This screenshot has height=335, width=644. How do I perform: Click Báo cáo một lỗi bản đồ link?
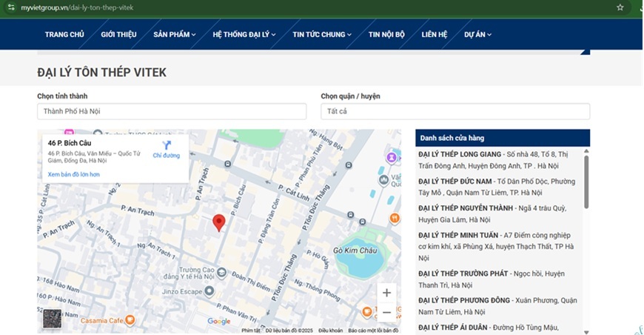tap(373, 331)
